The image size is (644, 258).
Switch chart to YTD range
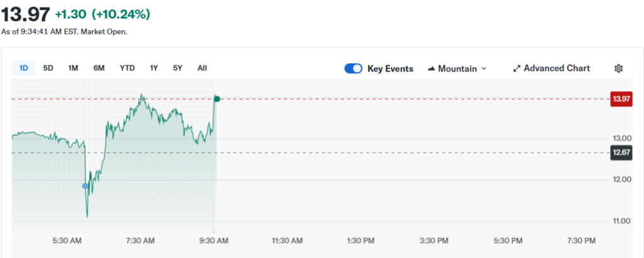127,68
